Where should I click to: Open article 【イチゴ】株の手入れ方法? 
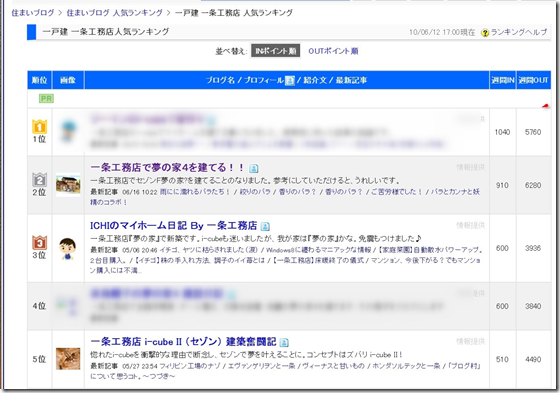tap(173, 260)
